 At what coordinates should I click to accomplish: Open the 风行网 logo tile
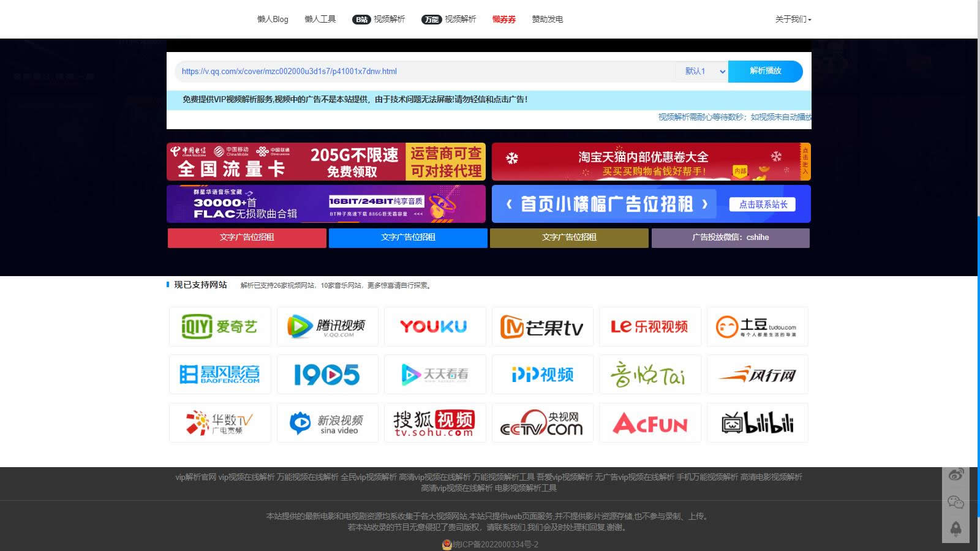click(758, 374)
